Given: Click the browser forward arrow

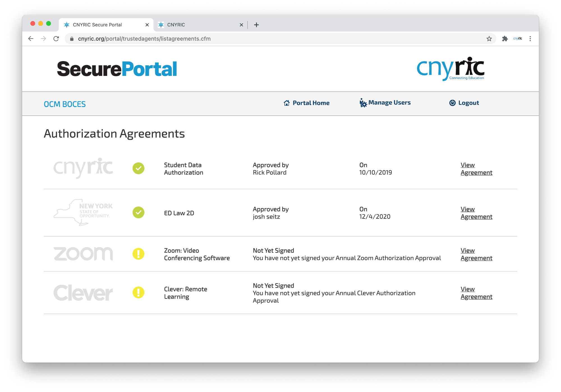Looking at the screenshot, I should [x=43, y=39].
